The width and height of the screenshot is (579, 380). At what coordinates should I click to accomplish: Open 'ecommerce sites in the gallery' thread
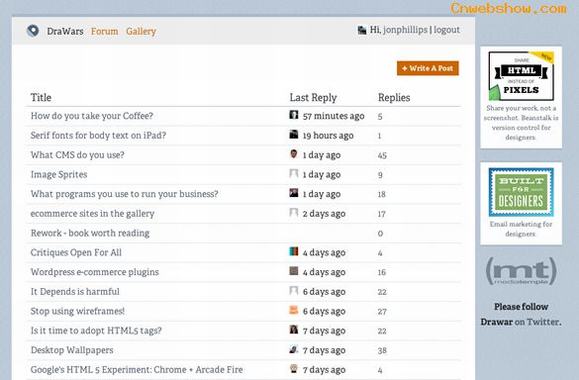tap(92, 213)
